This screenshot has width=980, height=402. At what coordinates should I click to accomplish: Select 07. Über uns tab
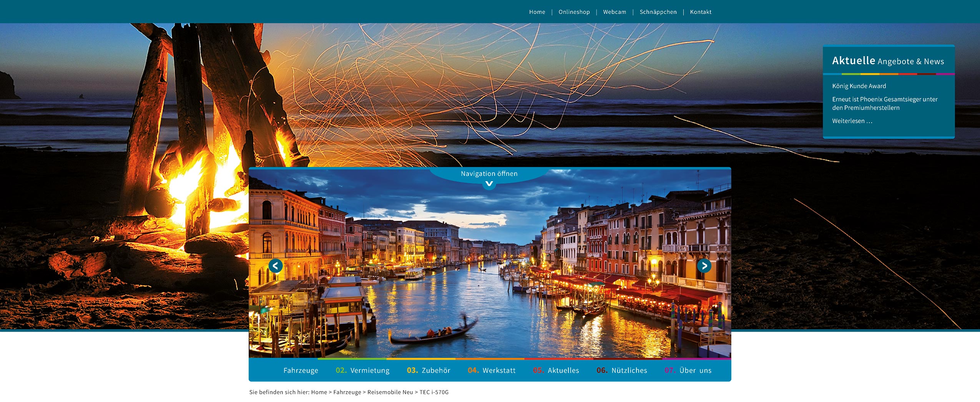pos(688,370)
